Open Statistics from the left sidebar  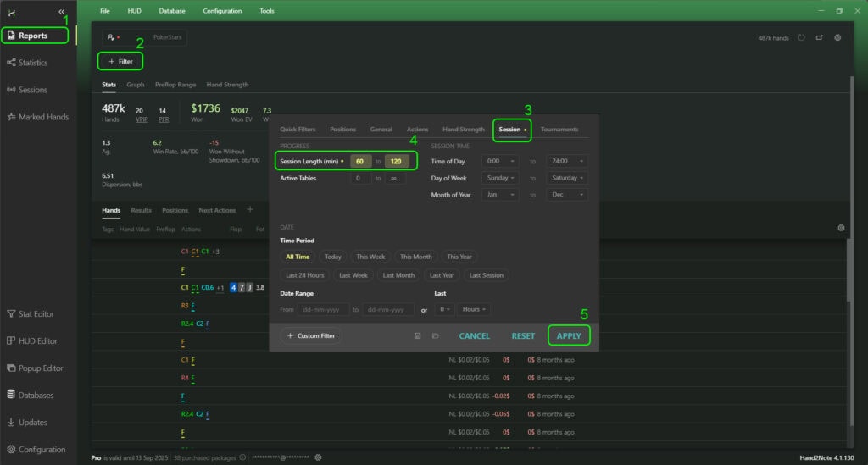click(x=33, y=63)
